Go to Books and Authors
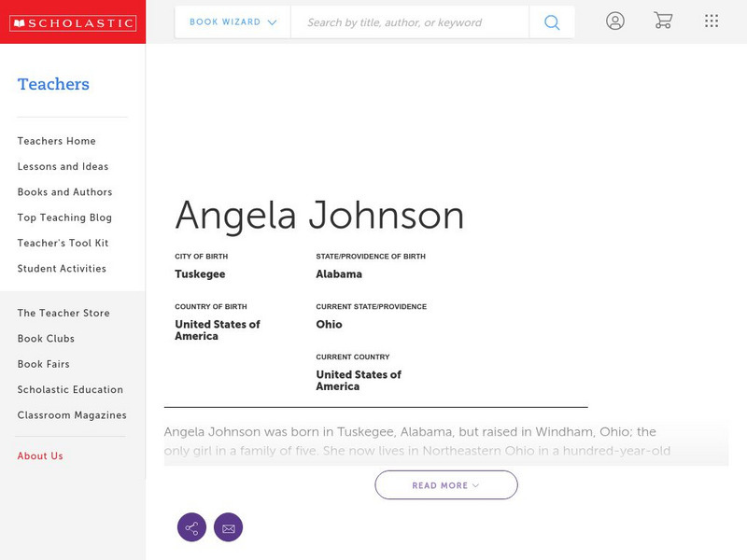Image resolution: width=747 pixels, height=560 pixels. coord(64,192)
